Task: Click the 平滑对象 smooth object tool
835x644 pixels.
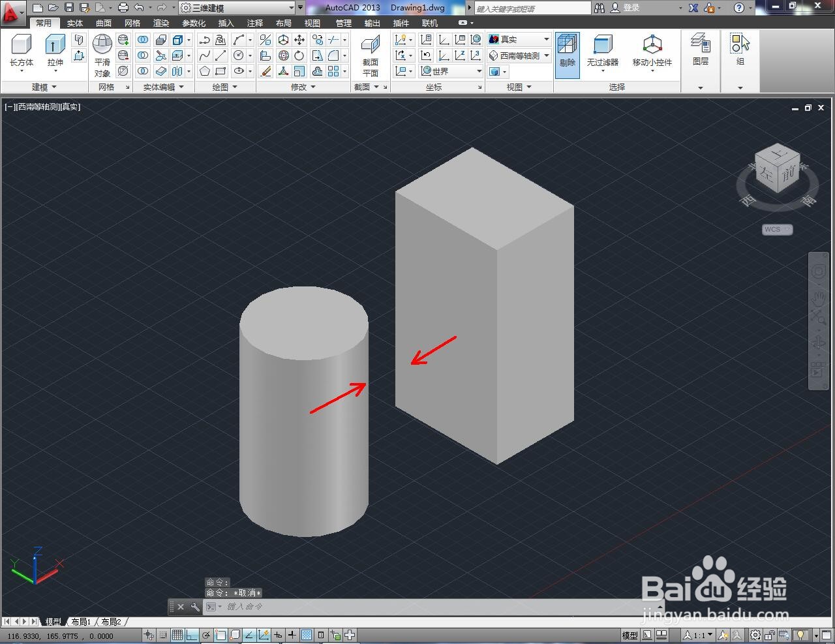Action: pyautogui.click(x=102, y=55)
